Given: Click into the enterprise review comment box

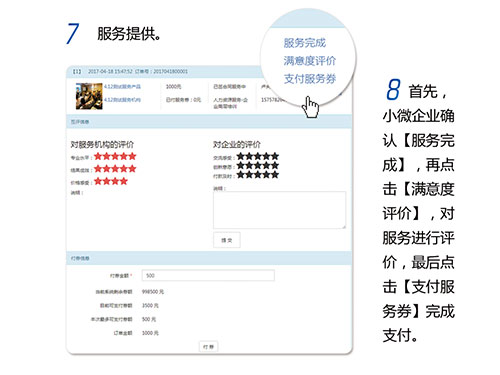Looking at the screenshot, I should click(279, 210).
